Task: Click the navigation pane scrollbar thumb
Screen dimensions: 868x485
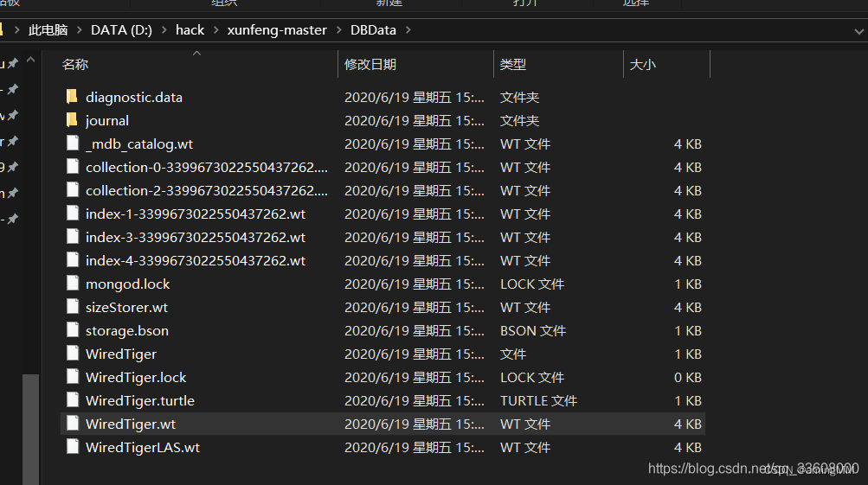Action: point(31,429)
